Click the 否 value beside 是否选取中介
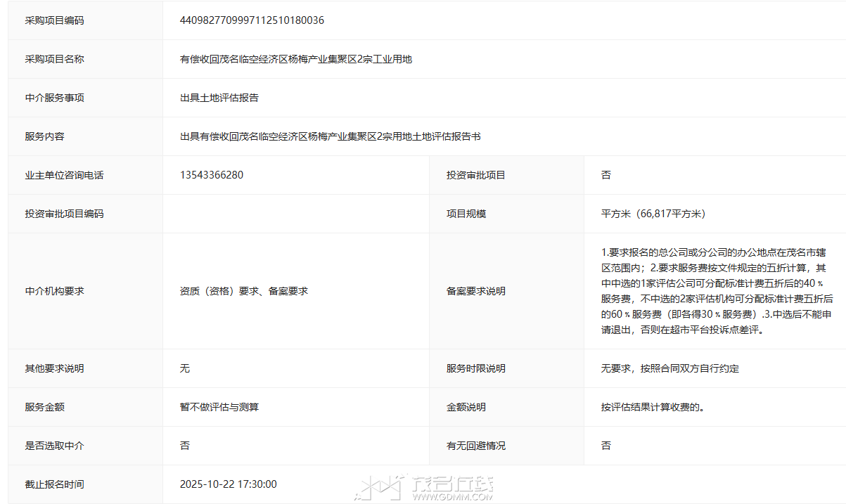 pyautogui.click(x=185, y=446)
